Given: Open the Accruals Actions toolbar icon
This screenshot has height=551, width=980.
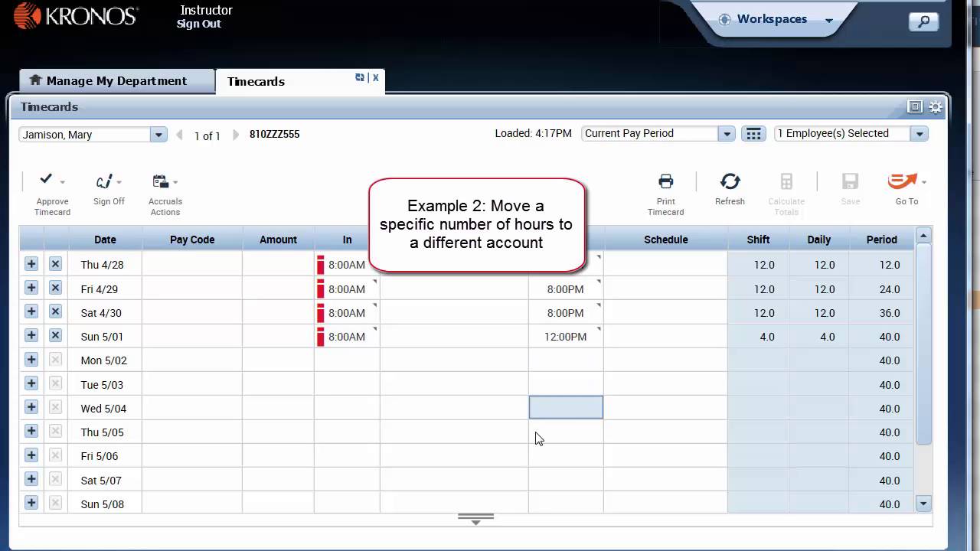Looking at the screenshot, I should [x=160, y=181].
